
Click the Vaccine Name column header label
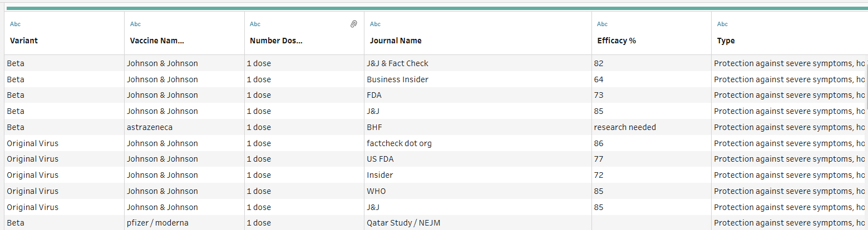[x=157, y=41]
